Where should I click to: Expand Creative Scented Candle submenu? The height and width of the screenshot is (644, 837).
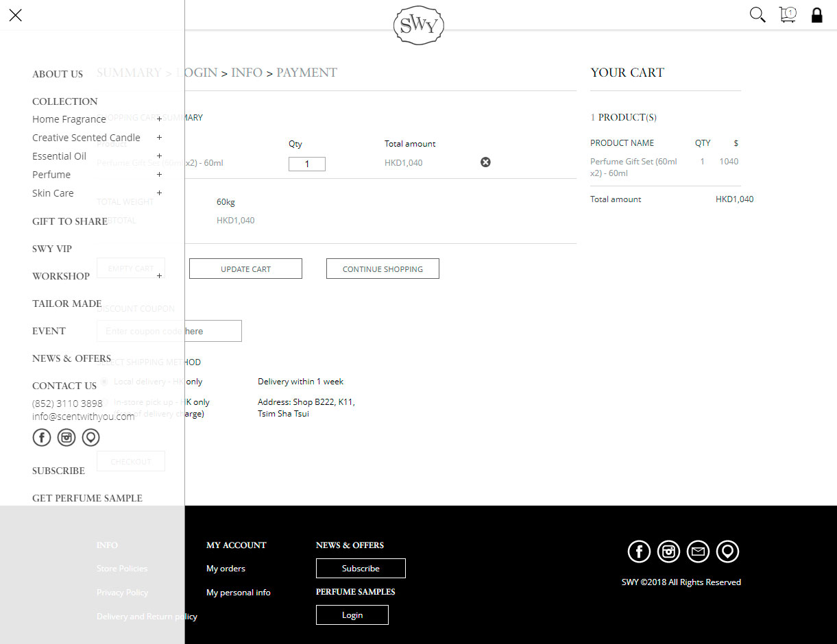[x=159, y=138]
